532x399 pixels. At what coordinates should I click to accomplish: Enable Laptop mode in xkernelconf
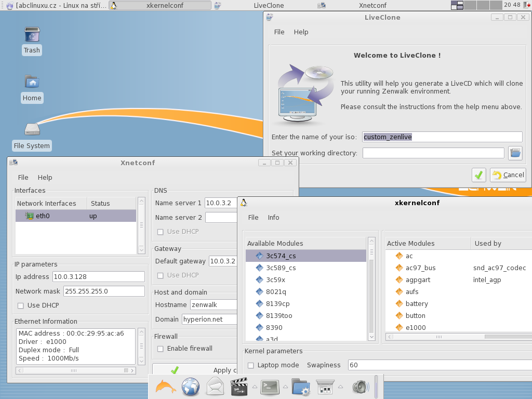coord(251,365)
